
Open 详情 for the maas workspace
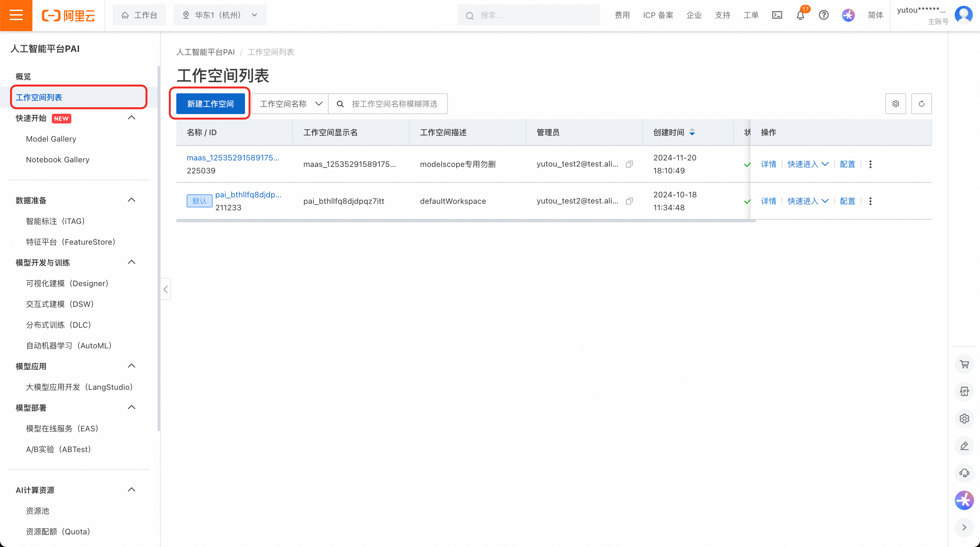click(x=768, y=164)
